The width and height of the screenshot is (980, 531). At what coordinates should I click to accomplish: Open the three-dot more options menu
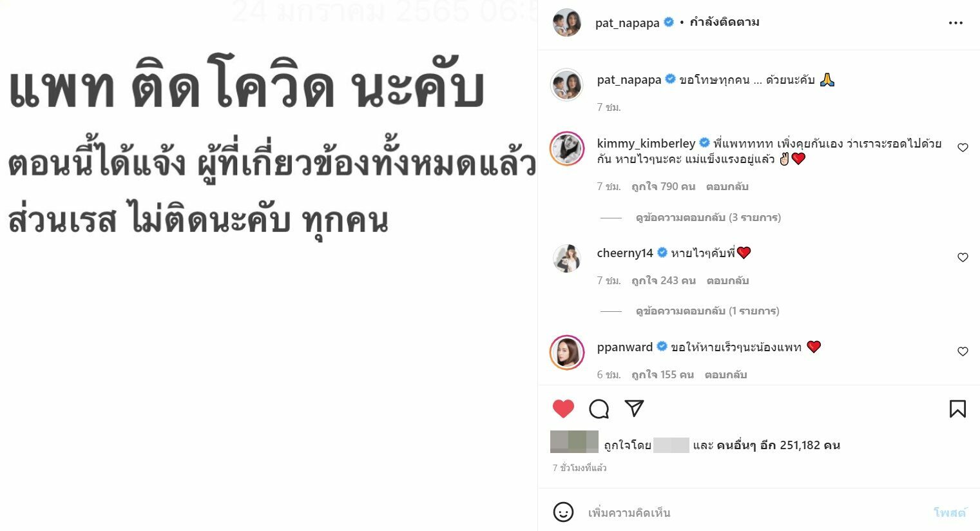[956, 23]
